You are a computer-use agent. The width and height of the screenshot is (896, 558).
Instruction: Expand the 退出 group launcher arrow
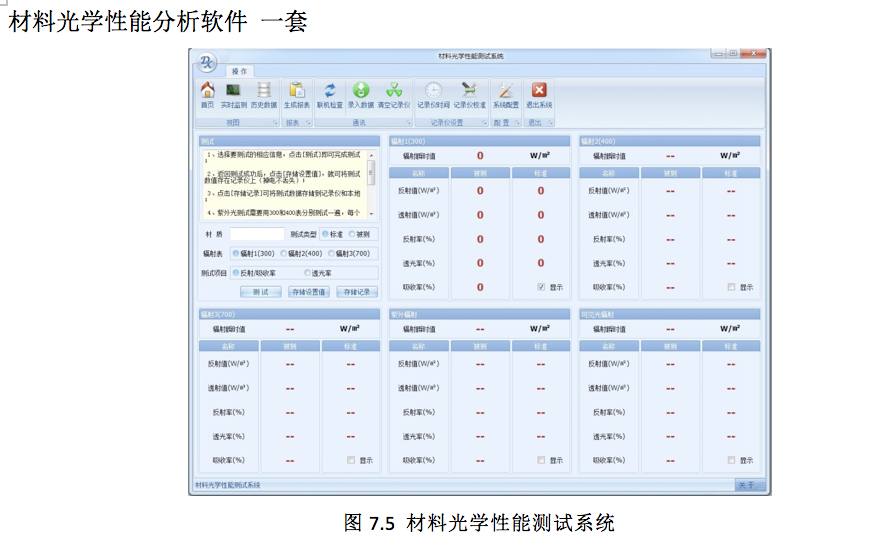[550, 123]
